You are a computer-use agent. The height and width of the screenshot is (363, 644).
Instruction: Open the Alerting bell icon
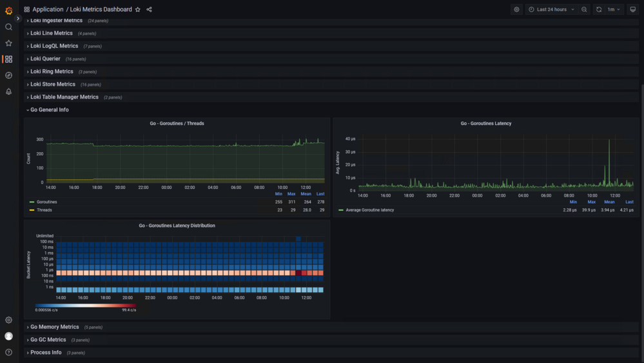point(8,92)
